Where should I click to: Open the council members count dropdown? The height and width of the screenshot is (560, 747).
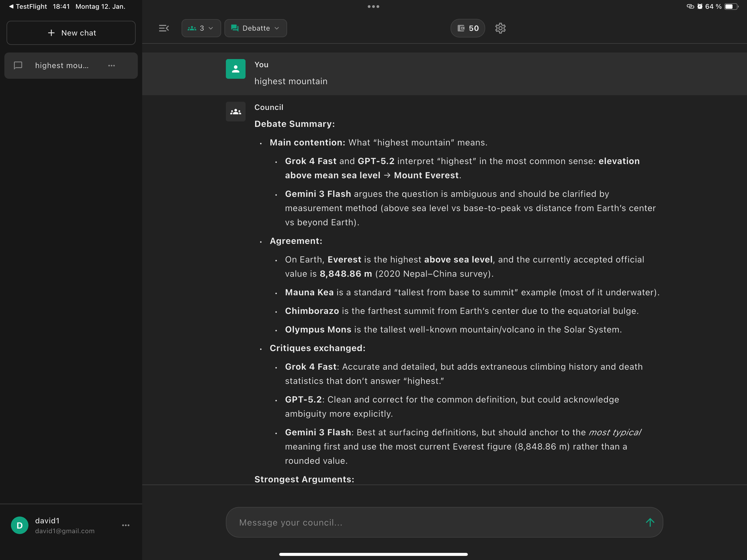pos(201,28)
